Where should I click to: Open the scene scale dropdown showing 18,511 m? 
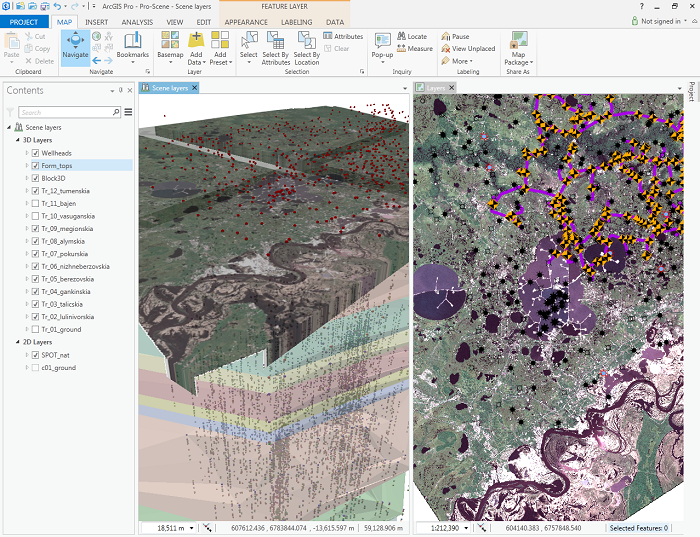191,527
